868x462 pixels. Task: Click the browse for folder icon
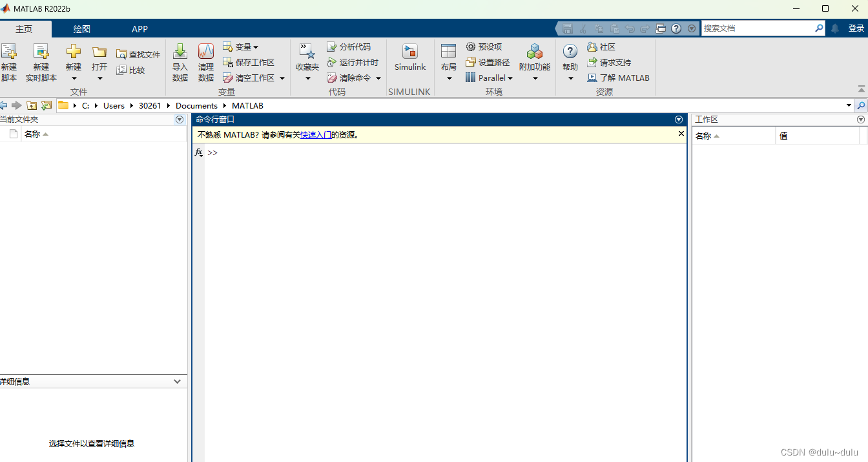point(46,105)
